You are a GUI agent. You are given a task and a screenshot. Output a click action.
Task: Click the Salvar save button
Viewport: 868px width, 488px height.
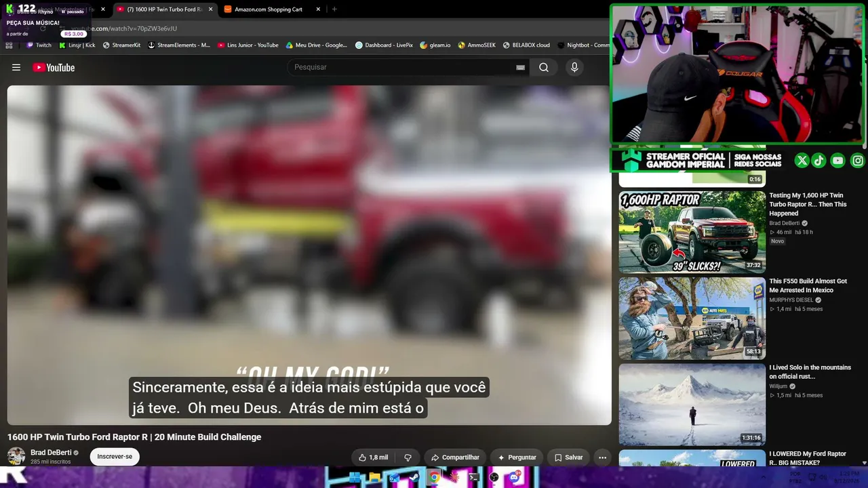[568, 457]
